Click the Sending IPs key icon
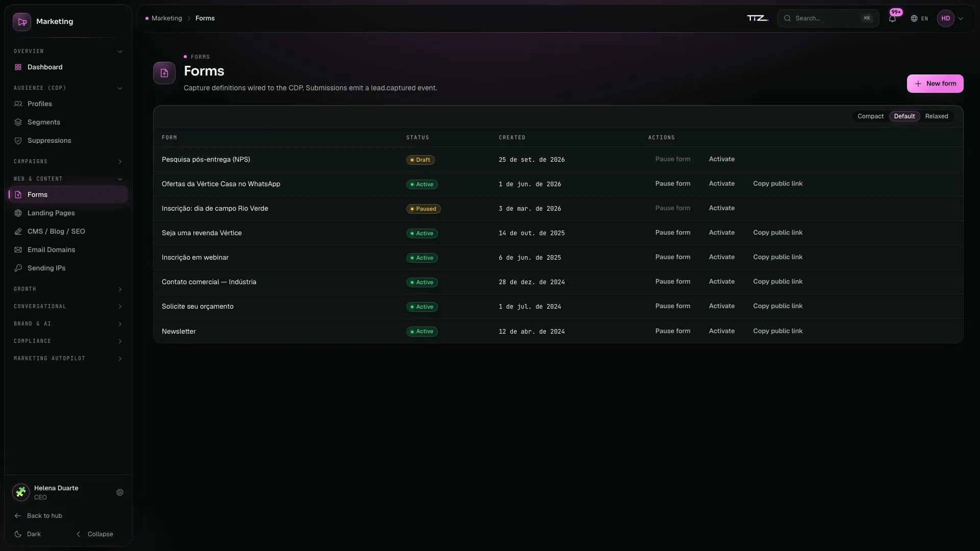 18,268
